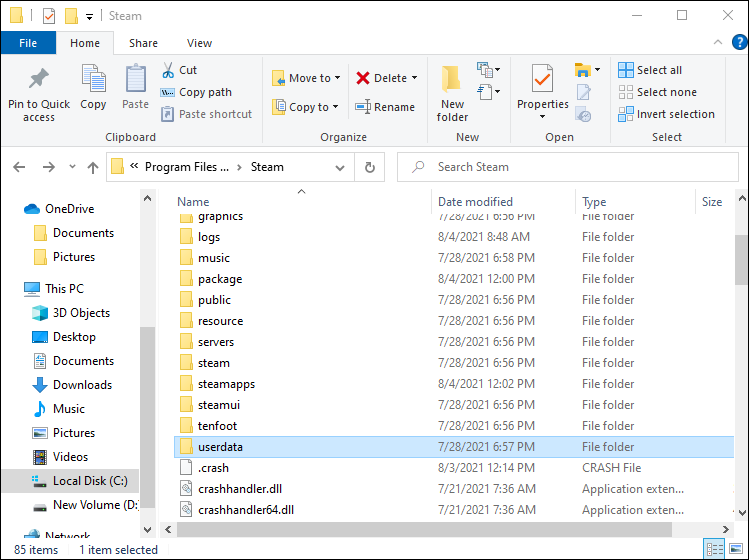The height and width of the screenshot is (560, 749).
Task: Open the Recent locations dropdown arrow
Action: point(72,167)
